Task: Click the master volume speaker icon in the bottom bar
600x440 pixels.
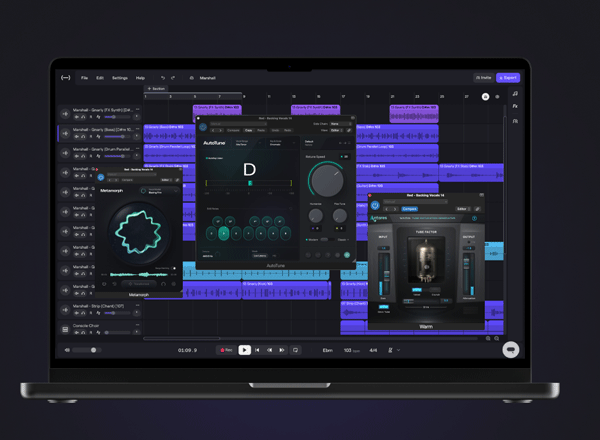Action: pos(67,350)
